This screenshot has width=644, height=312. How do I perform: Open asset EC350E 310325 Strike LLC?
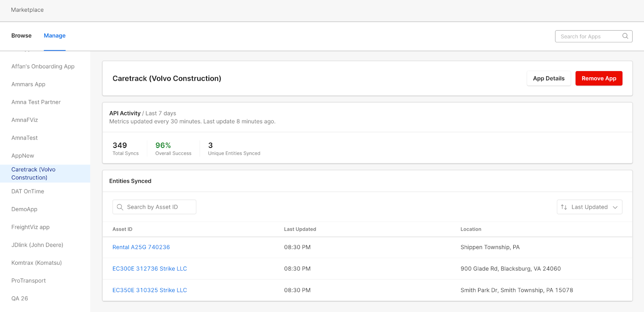150,290
